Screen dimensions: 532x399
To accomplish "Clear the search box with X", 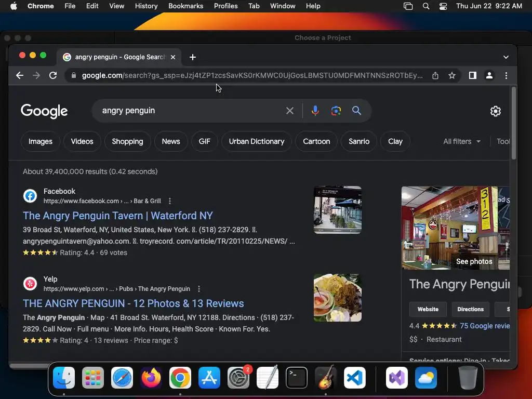I will point(290,111).
